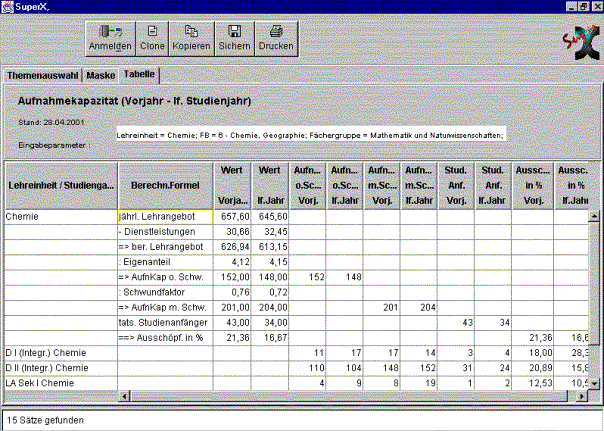The width and height of the screenshot is (604, 431).
Task: Print the table with Drucken icon
Action: pos(276,39)
